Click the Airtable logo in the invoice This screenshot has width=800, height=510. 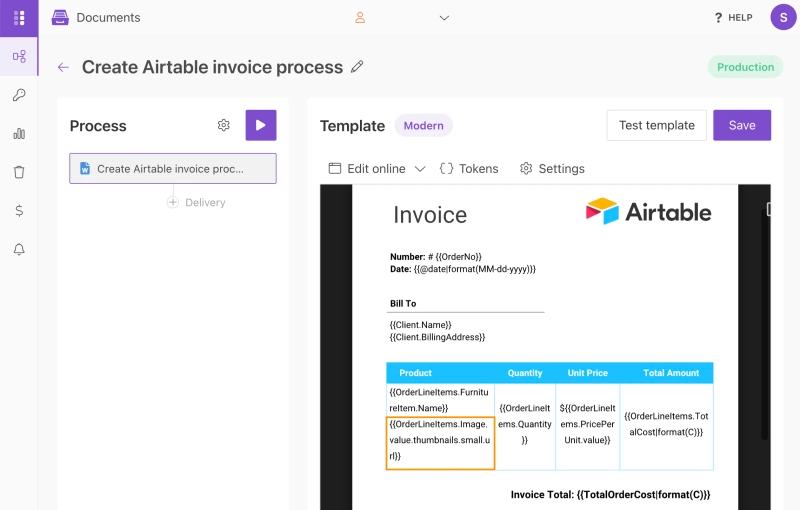click(648, 211)
